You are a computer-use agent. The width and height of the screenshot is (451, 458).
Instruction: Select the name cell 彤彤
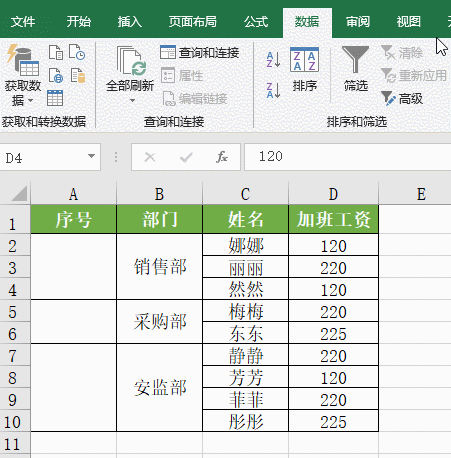(246, 421)
